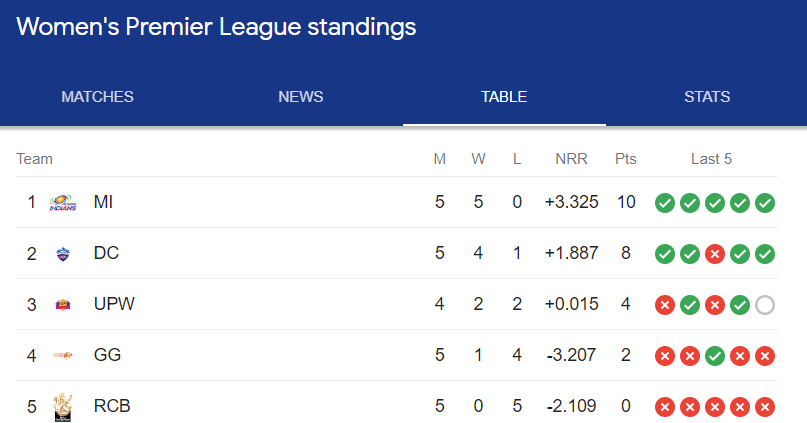Viewport: 807px width, 423px height.
Task: Click DC's red loss icon in Last 5
Action: (x=715, y=254)
